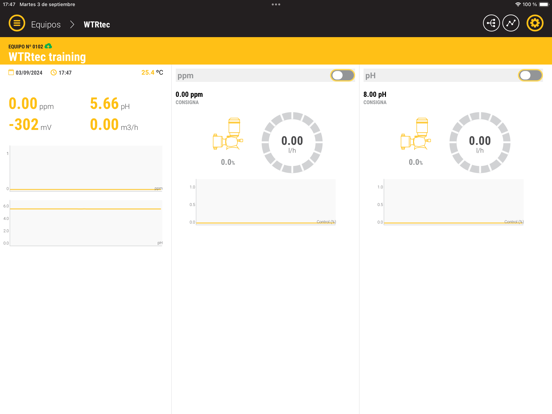Click the Wi-Fi status icon

[518, 4]
